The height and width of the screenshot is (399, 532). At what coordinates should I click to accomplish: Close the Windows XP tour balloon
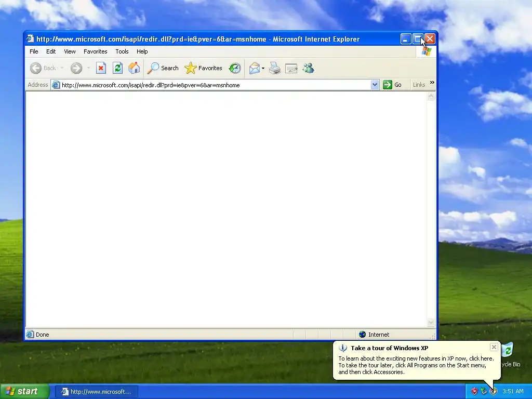click(x=494, y=347)
